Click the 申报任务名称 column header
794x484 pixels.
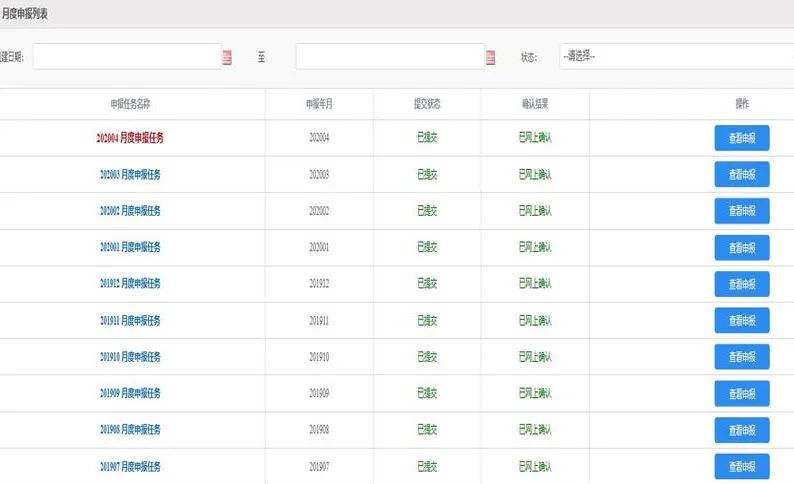pos(130,104)
